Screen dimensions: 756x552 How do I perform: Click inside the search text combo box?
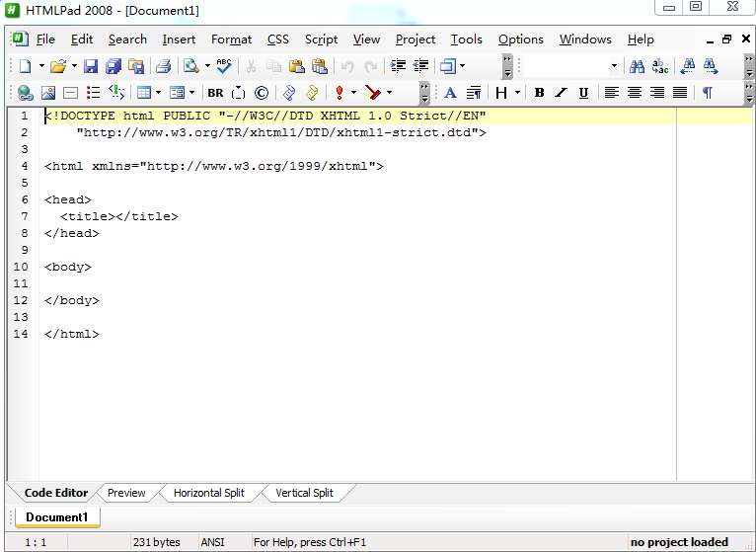pyautogui.click(x=566, y=66)
